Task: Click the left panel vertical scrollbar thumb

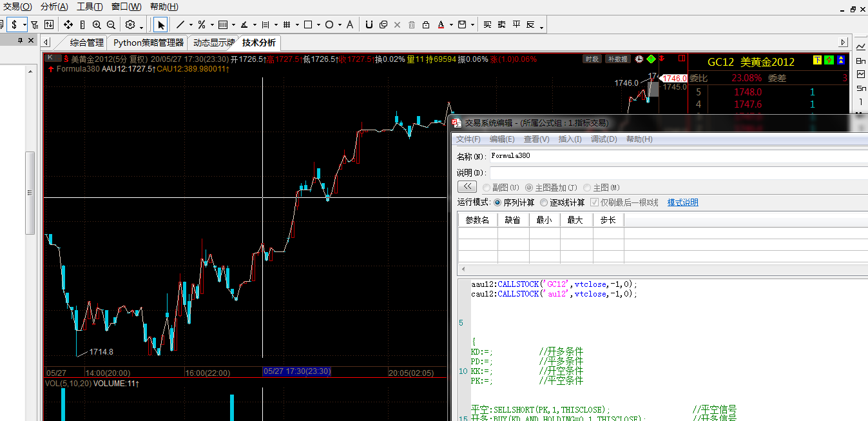Action: [29, 193]
